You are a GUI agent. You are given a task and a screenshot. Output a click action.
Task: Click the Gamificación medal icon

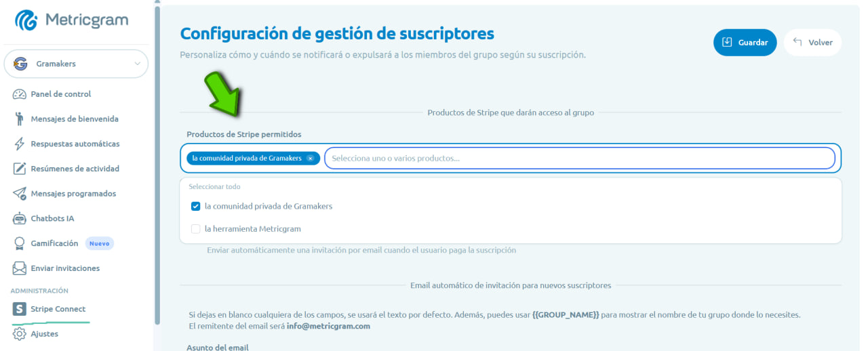[20, 243]
